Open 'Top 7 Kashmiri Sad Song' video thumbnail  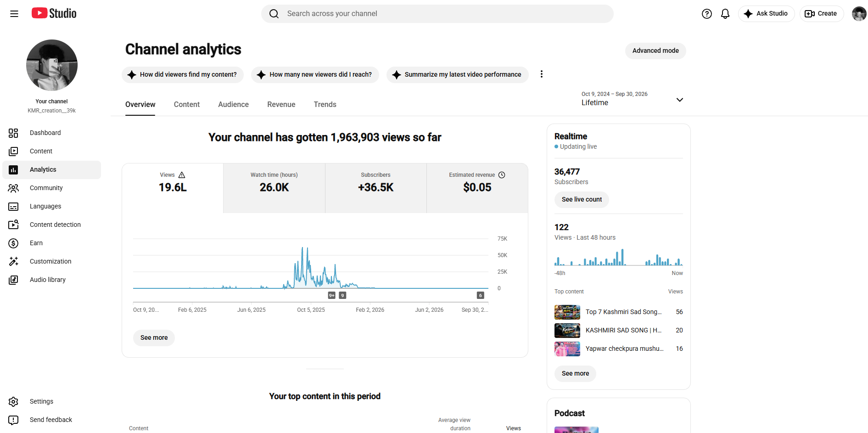pyautogui.click(x=567, y=312)
